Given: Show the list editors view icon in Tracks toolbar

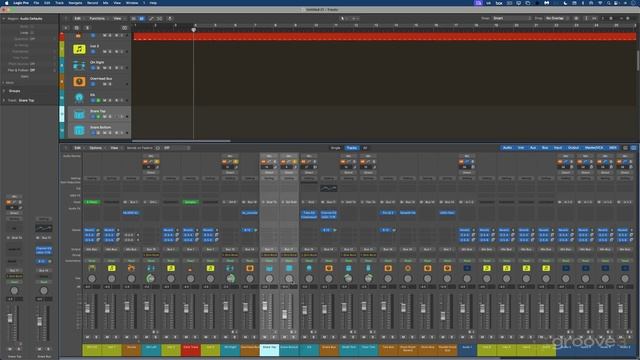Looking at the screenshot, I should [133, 18].
